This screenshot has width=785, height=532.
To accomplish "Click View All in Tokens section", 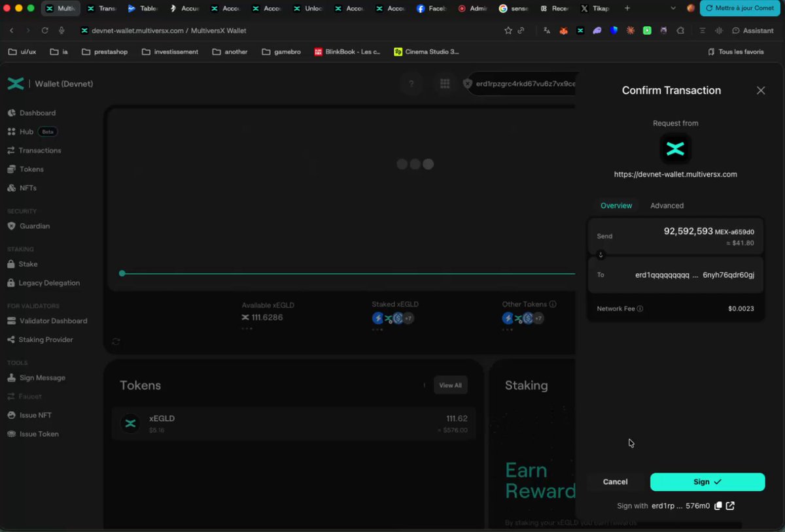I will click(450, 386).
